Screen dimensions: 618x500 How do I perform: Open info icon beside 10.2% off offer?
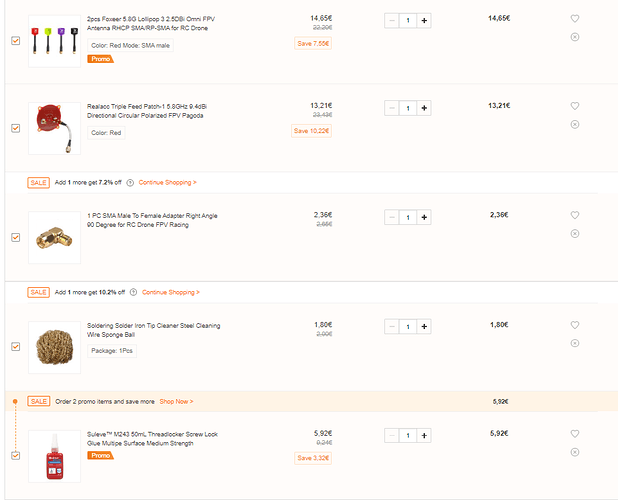(133, 292)
